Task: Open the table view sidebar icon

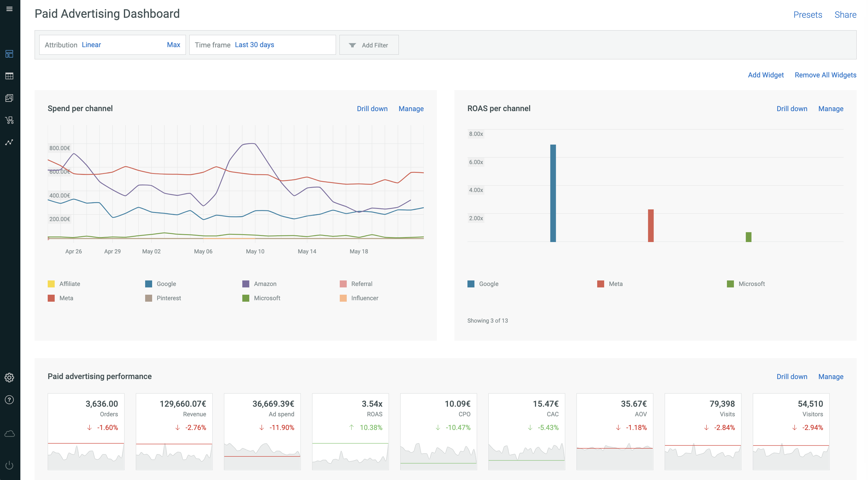Action: pos(9,76)
